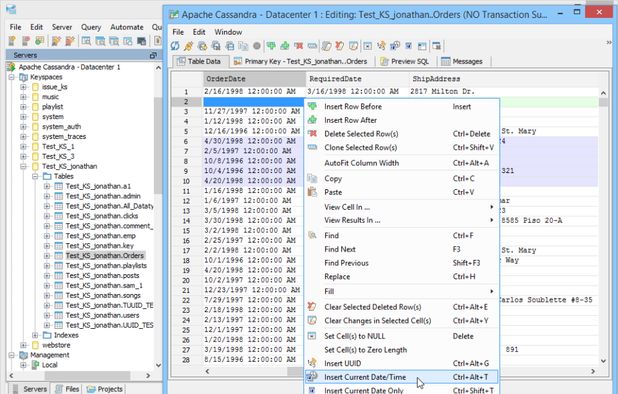The width and height of the screenshot is (618, 394).
Task: Click the RequiredDate column header
Action: point(357,79)
